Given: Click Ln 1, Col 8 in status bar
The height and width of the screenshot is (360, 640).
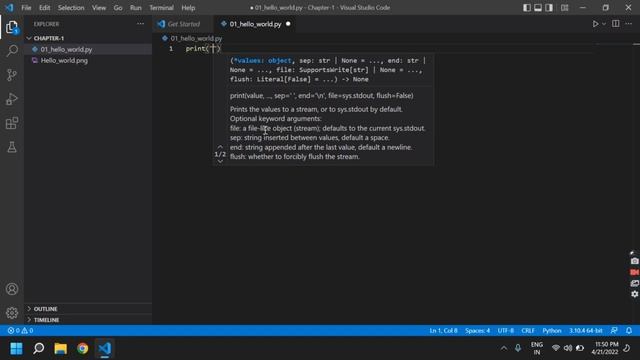Looking at the screenshot, I should (443, 331).
